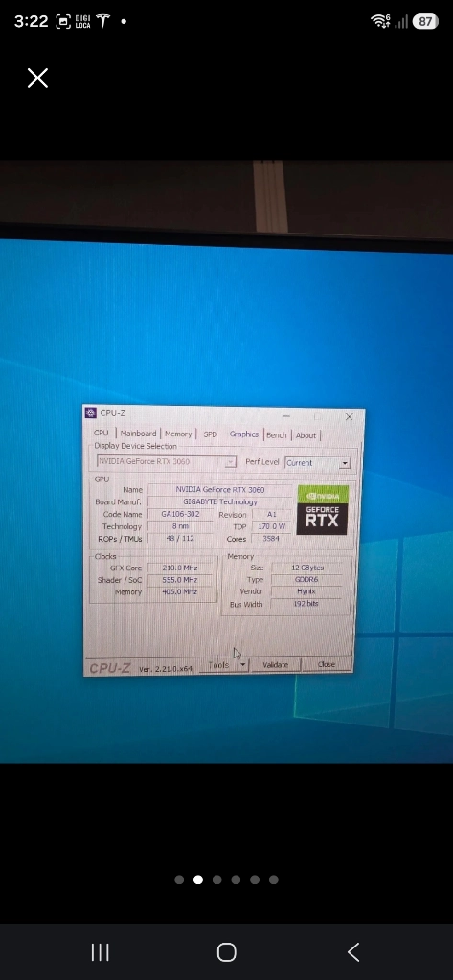Tap the 3:22 clock in status bar

32,21
